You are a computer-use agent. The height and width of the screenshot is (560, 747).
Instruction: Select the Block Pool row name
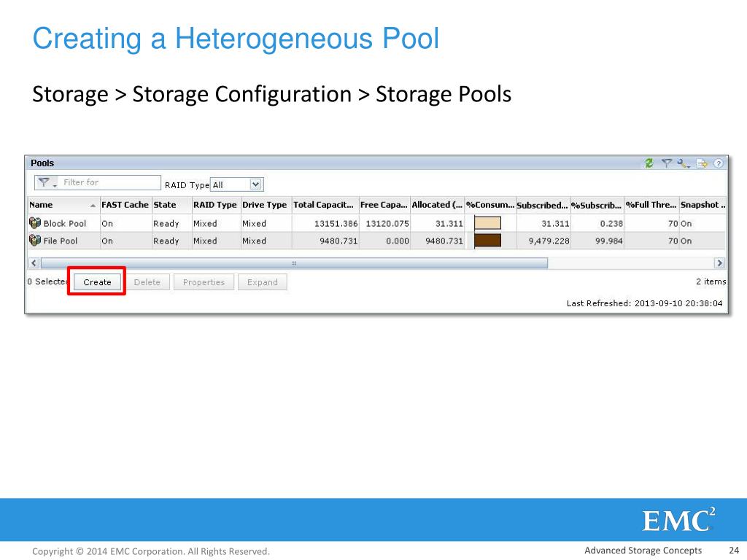coord(65,223)
